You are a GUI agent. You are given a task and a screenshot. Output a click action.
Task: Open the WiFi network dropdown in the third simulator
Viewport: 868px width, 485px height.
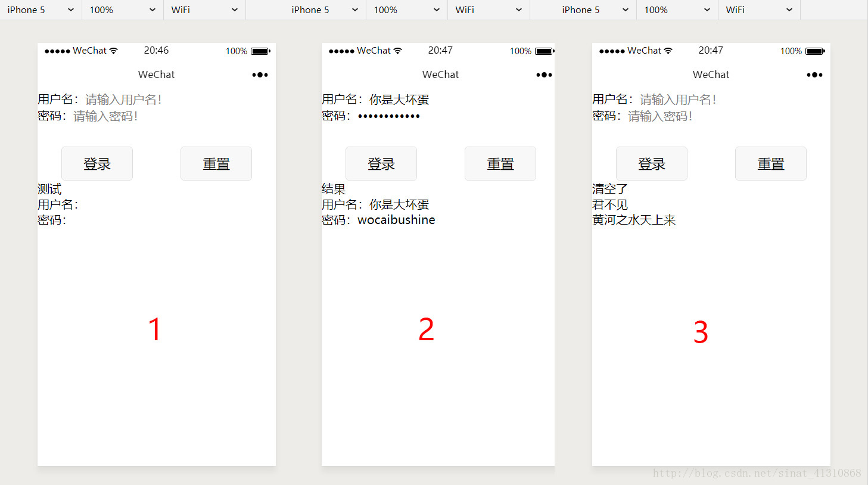coord(759,10)
